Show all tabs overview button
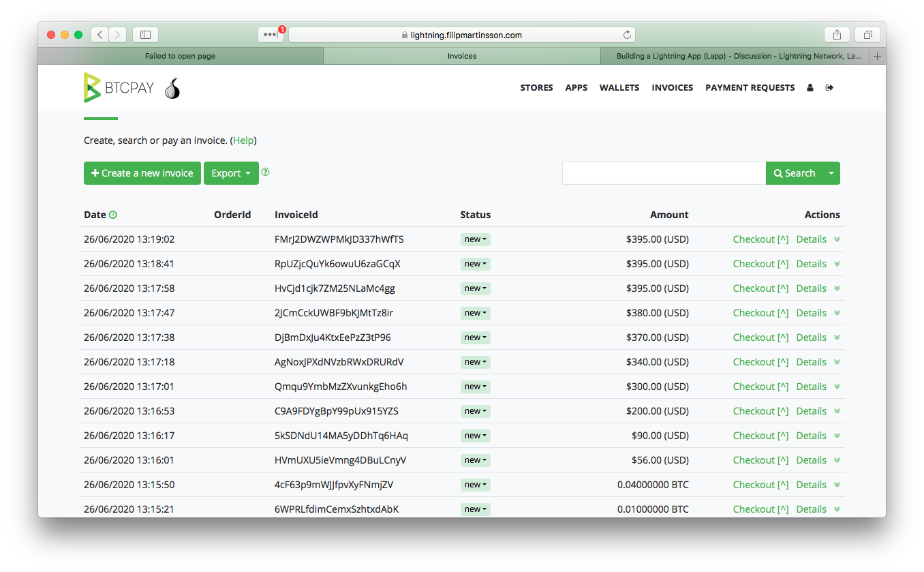Screen dimensions: 924x572 pos(867,34)
